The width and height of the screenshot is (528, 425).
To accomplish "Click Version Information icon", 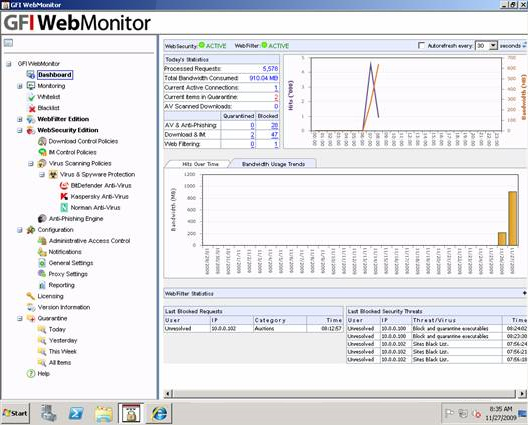I will tap(31, 307).
